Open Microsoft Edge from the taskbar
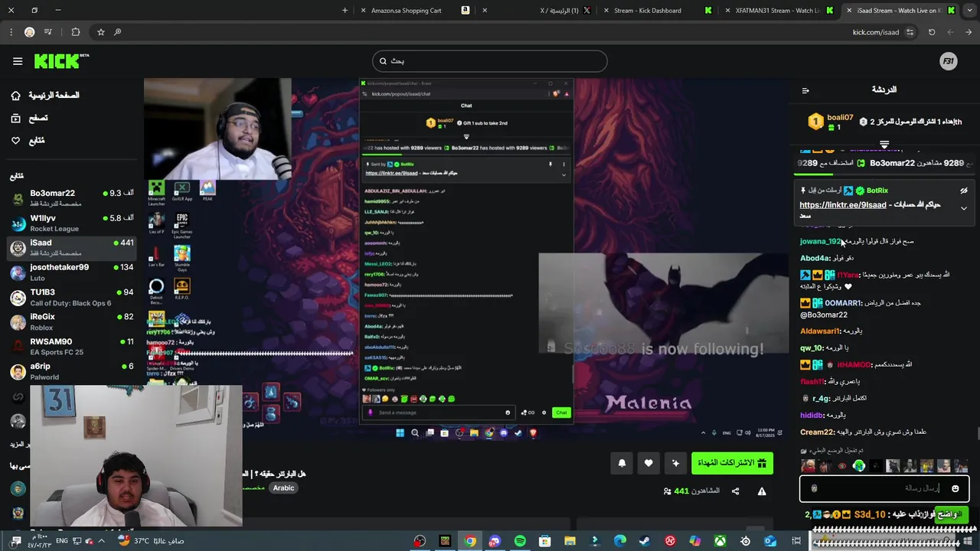This screenshot has width=980, height=551. 619,541
